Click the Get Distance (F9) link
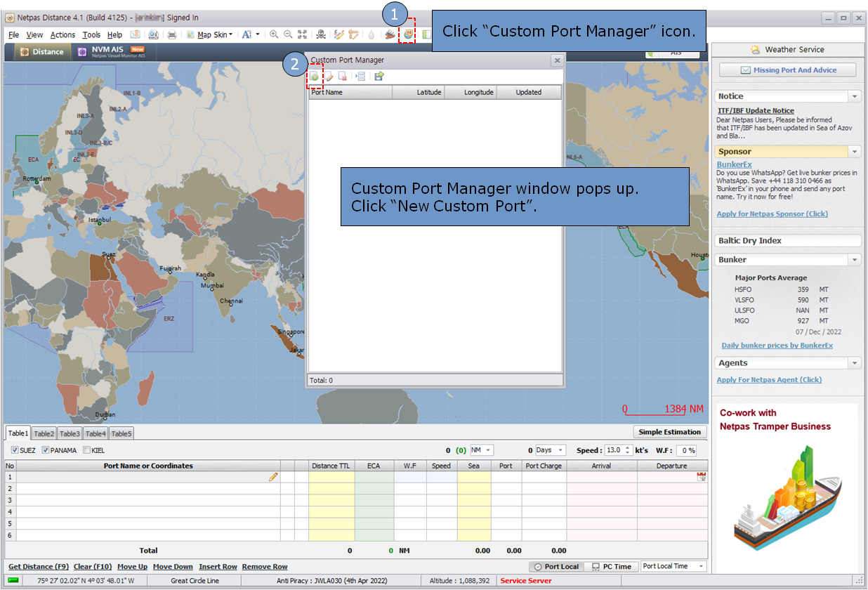The height and width of the screenshot is (590, 868). click(x=39, y=567)
